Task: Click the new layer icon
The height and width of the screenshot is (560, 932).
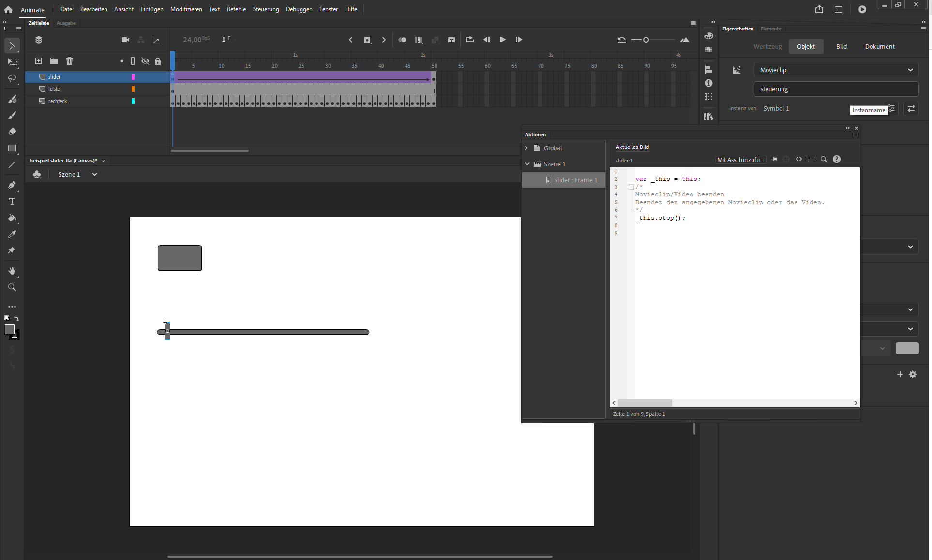Action: click(x=38, y=61)
